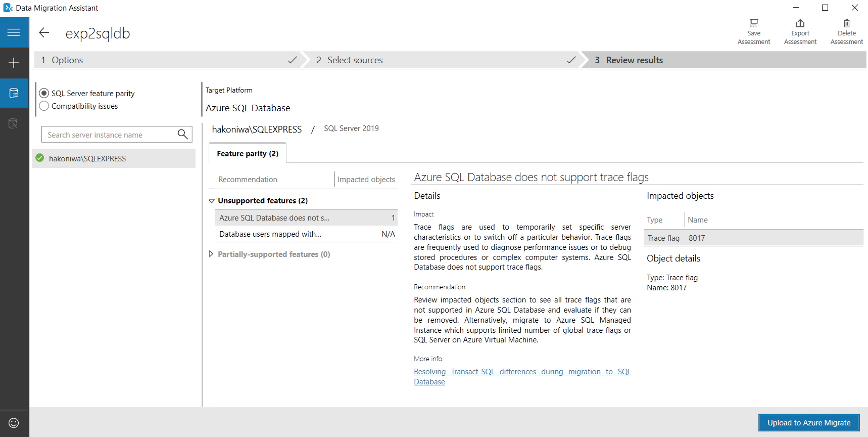Click the Impacted objects column header
Image resolution: width=868 pixels, height=437 pixels.
click(366, 180)
